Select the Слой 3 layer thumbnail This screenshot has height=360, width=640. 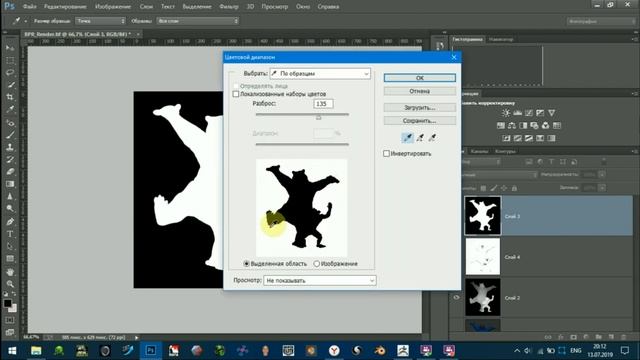pos(482,216)
